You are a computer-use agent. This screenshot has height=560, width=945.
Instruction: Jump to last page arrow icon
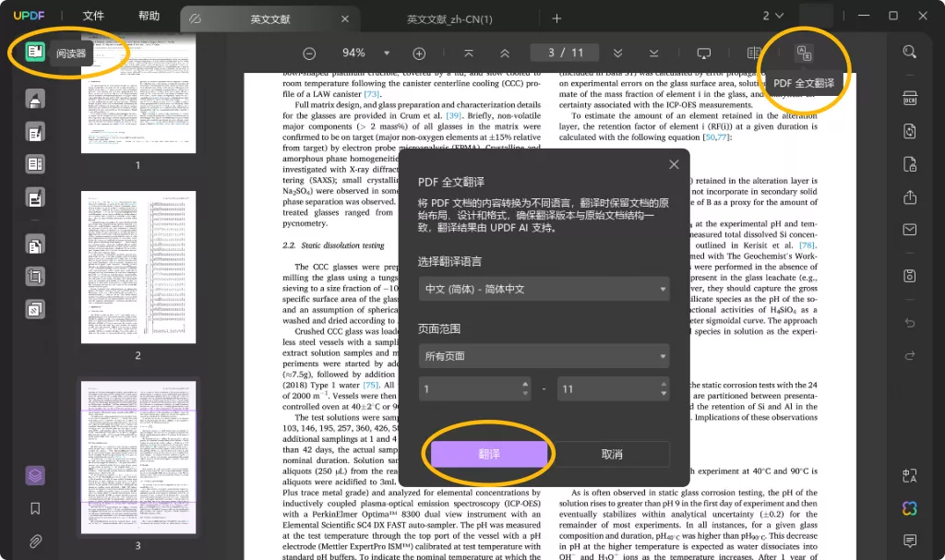point(653,54)
